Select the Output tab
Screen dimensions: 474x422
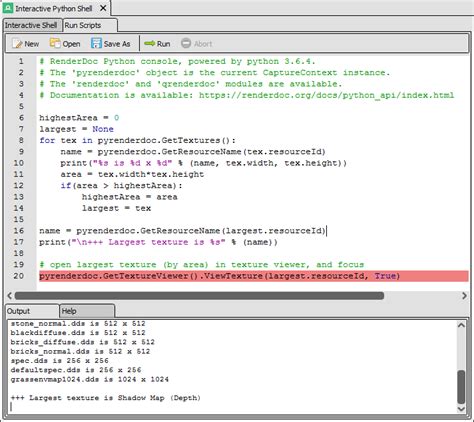coord(32,311)
